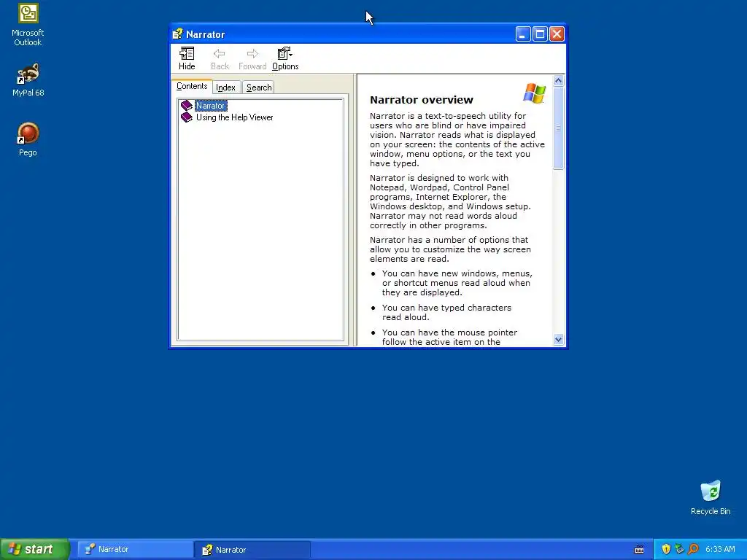Click book icon beside Using the Help Viewer

click(x=187, y=117)
